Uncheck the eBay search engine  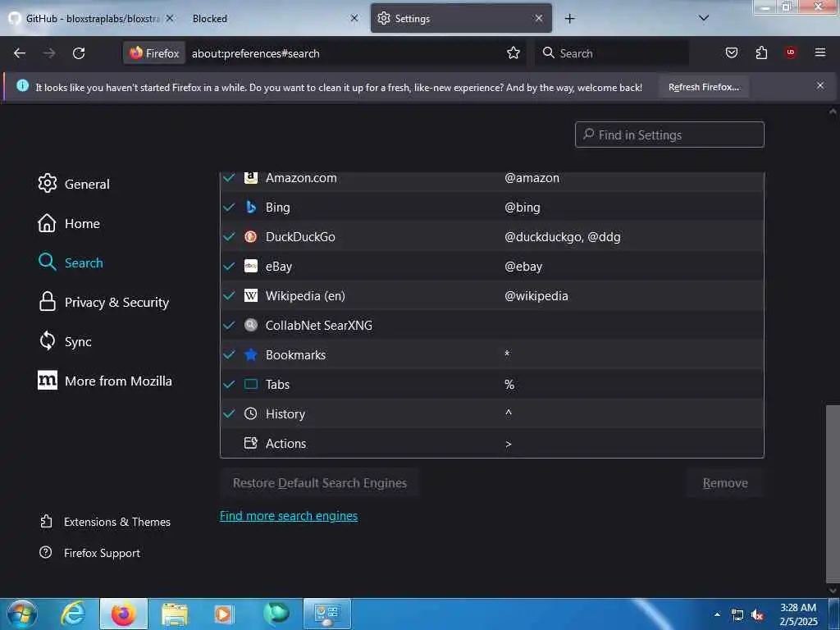[x=229, y=267]
